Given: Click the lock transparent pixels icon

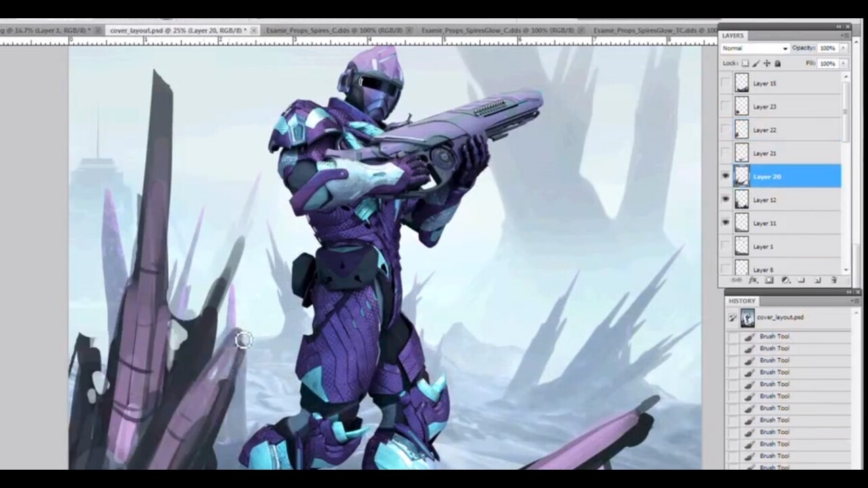Looking at the screenshot, I should 745,64.
